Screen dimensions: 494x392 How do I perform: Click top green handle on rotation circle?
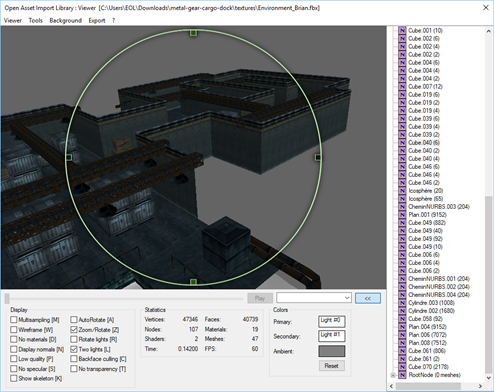click(x=193, y=33)
